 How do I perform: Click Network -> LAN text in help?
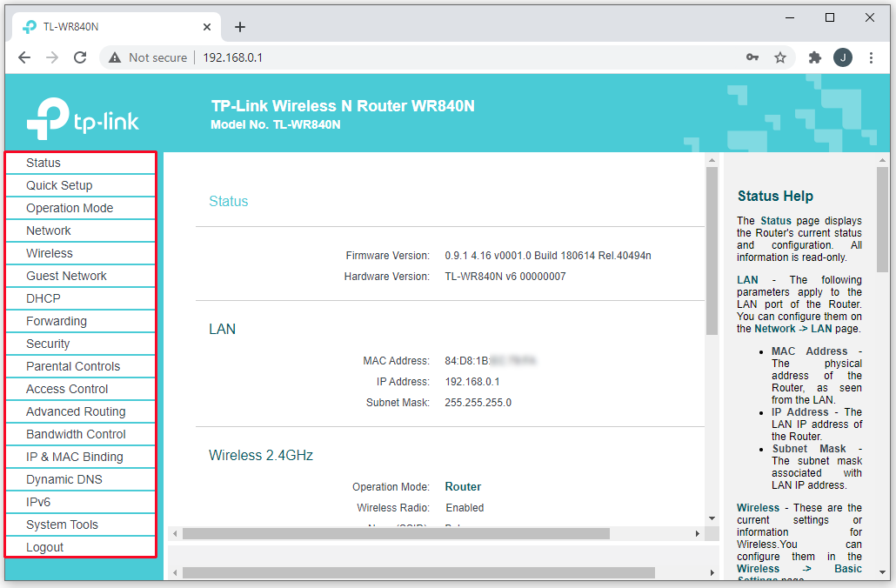(x=793, y=329)
